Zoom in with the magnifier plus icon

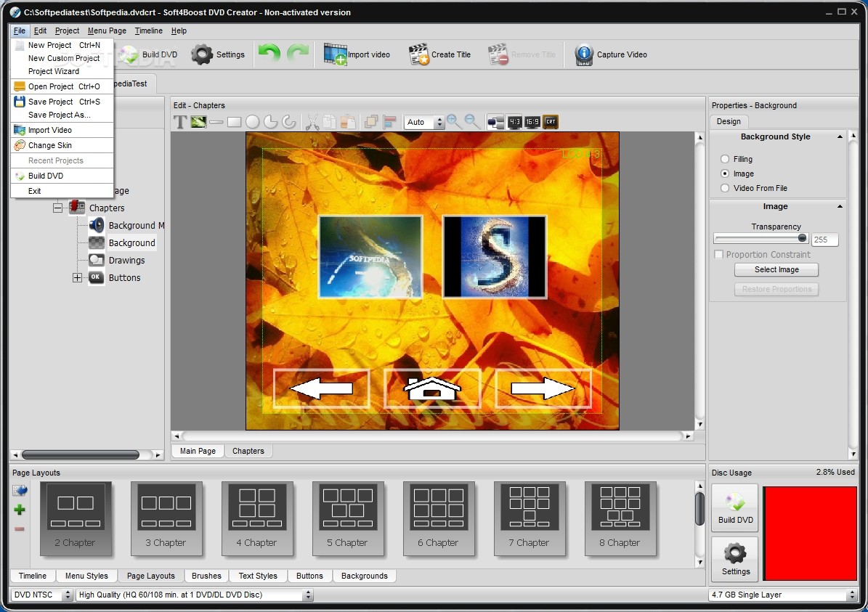pos(454,122)
